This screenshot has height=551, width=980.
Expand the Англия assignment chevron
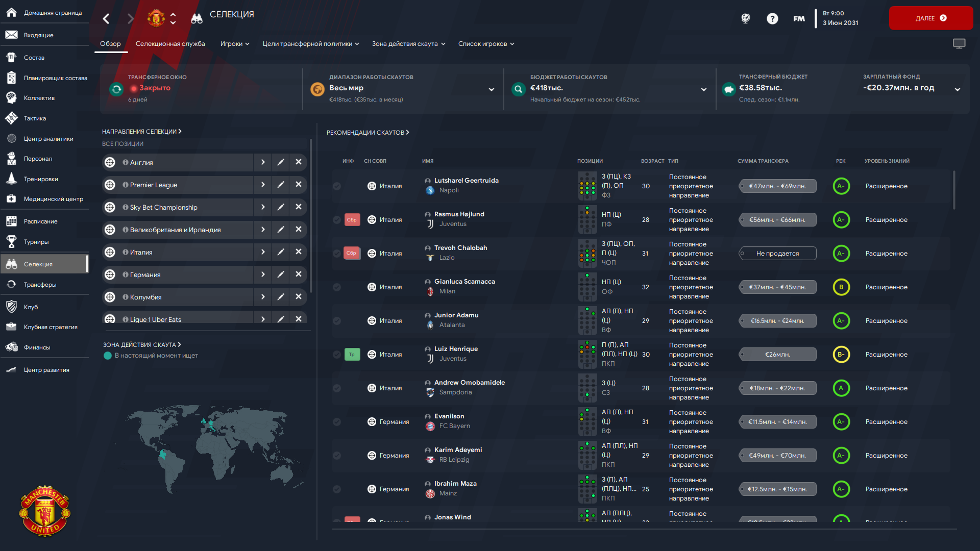coord(263,162)
